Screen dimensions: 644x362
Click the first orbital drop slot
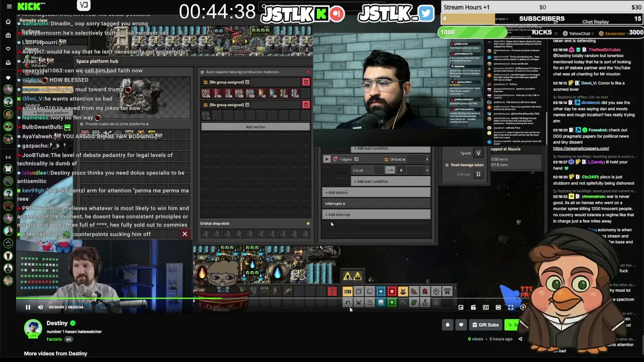coord(205,233)
